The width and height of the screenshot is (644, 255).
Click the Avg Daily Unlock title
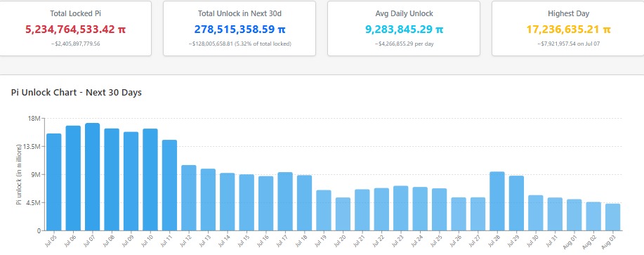click(x=404, y=13)
